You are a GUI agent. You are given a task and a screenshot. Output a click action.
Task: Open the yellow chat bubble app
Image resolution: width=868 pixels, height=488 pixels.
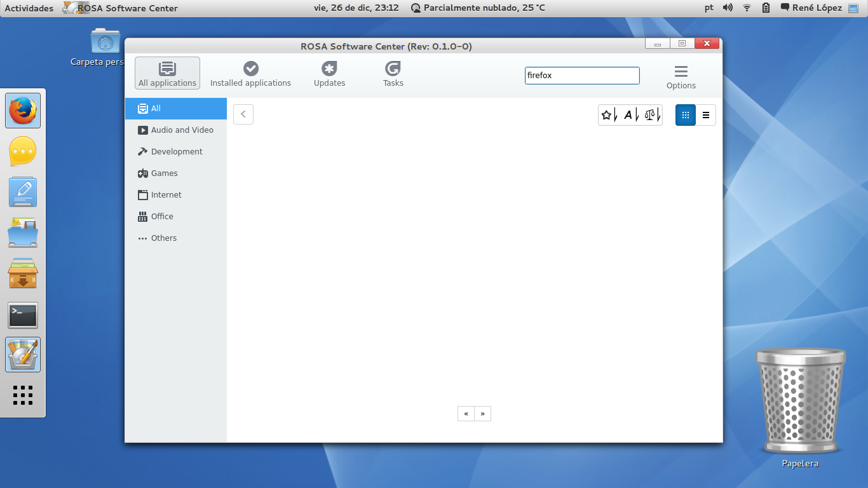click(x=23, y=151)
